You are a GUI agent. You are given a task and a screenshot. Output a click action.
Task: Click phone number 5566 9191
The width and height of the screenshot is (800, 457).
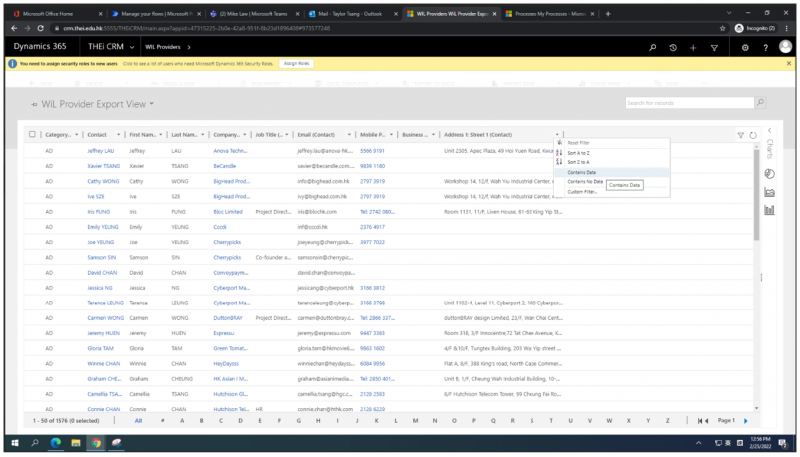(x=372, y=151)
